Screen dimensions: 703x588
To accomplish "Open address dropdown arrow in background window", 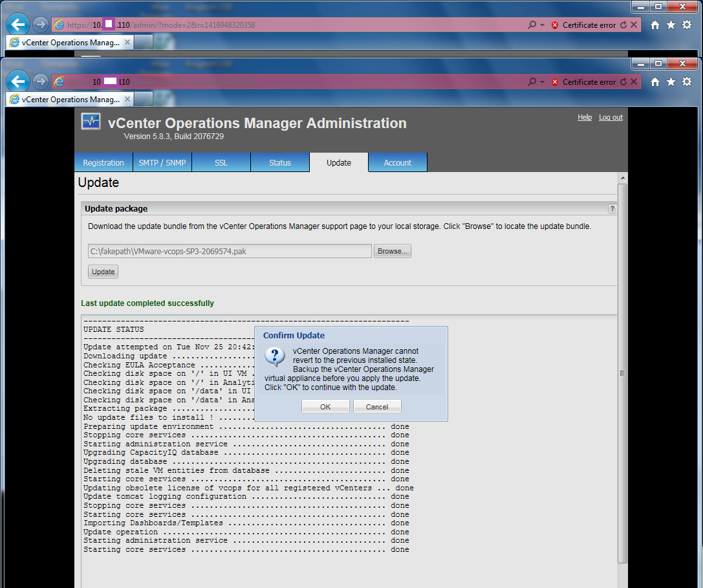I will click(542, 25).
